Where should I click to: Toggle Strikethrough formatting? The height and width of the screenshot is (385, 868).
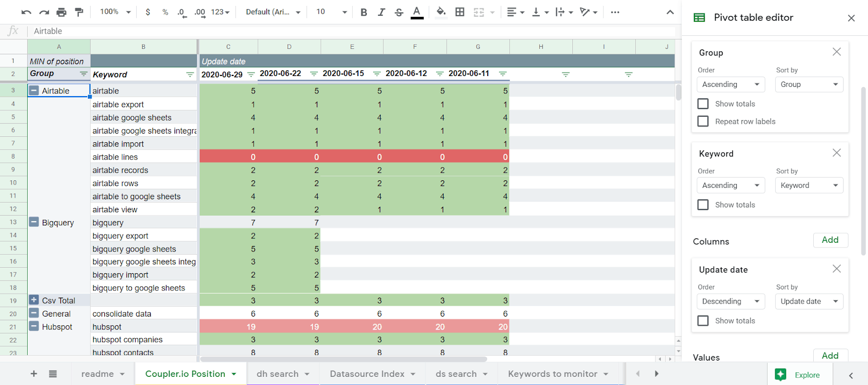pos(399,12)
